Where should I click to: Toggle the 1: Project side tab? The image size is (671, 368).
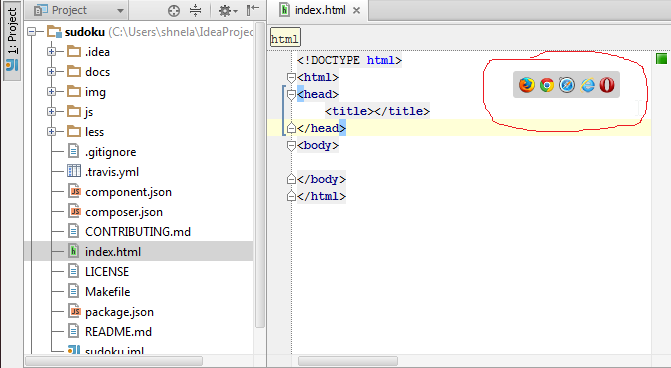(12, 41)
